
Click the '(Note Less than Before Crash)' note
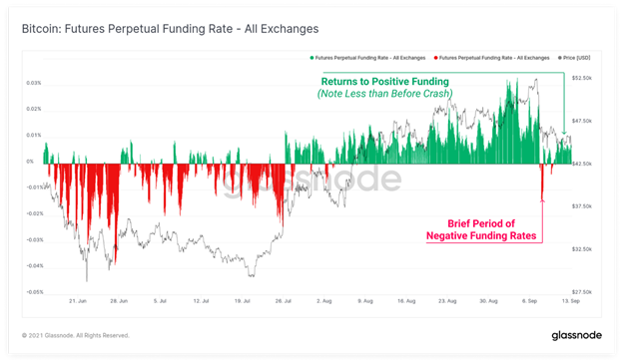(384, 94)
